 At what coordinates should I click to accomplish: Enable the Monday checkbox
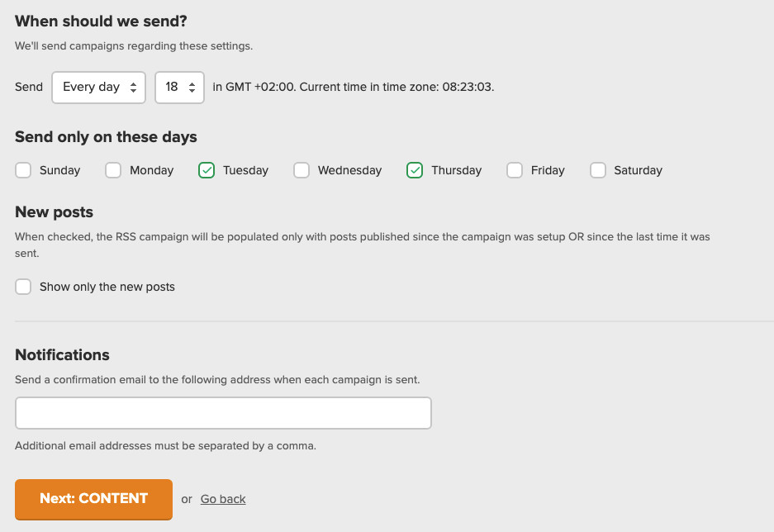click(x=112, y=170)
